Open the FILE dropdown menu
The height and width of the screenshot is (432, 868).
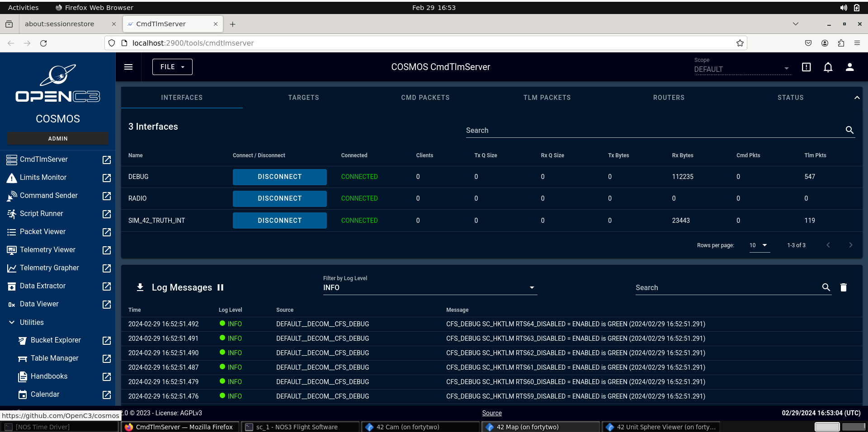(172, 67)
